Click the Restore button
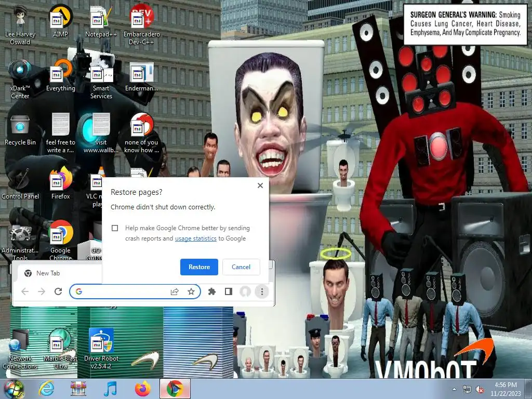 [x=199, y=267]
